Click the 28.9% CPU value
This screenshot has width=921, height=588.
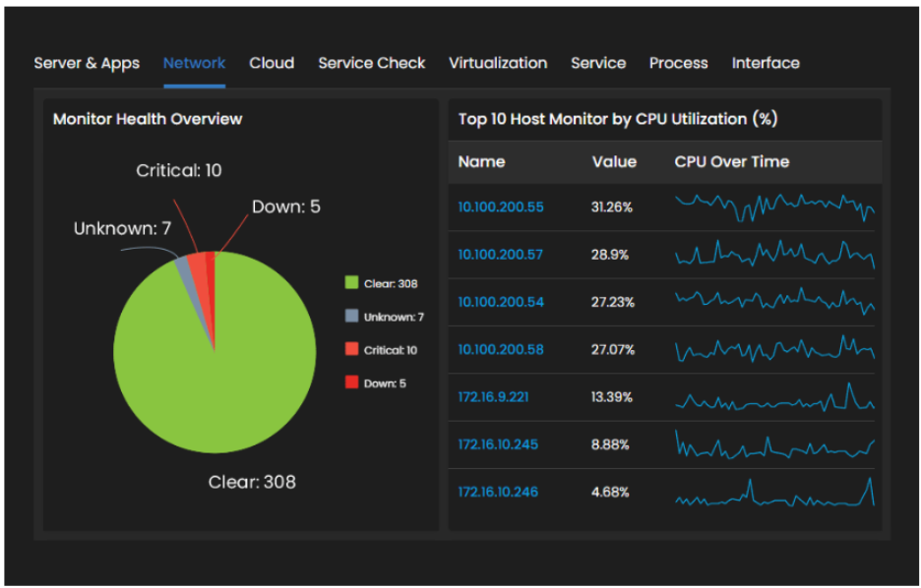(x=610, y=255)
